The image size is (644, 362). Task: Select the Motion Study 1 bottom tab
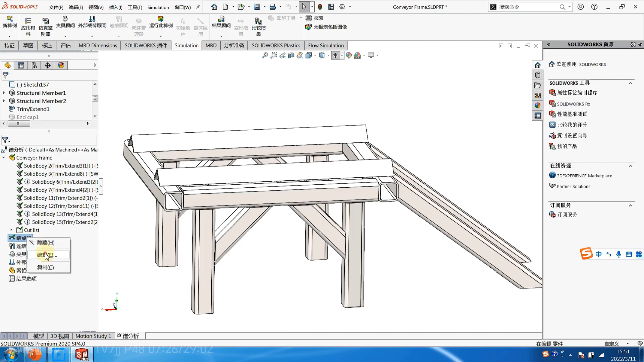(93, 336)
